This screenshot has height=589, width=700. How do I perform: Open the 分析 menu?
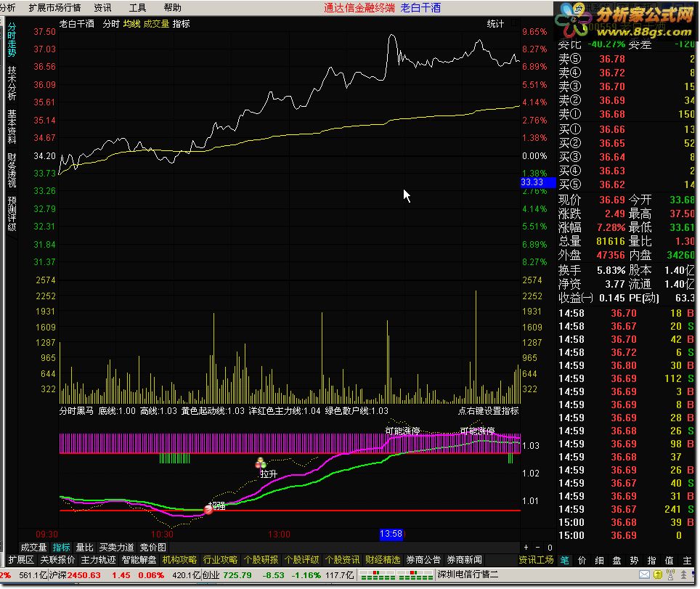[7, 7]
